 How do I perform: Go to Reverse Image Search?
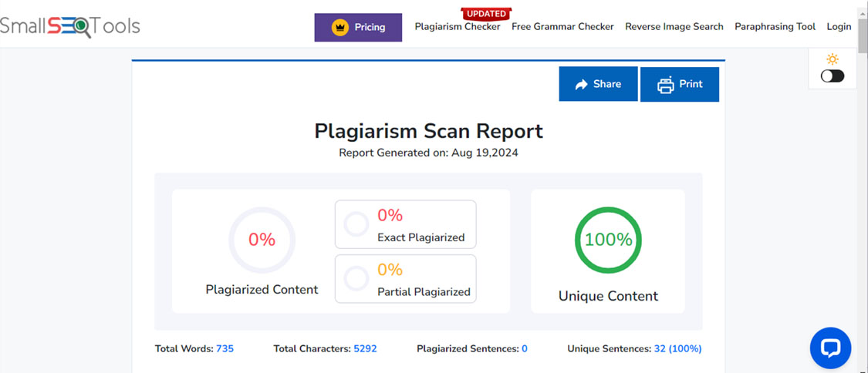(x=674, y=27)
